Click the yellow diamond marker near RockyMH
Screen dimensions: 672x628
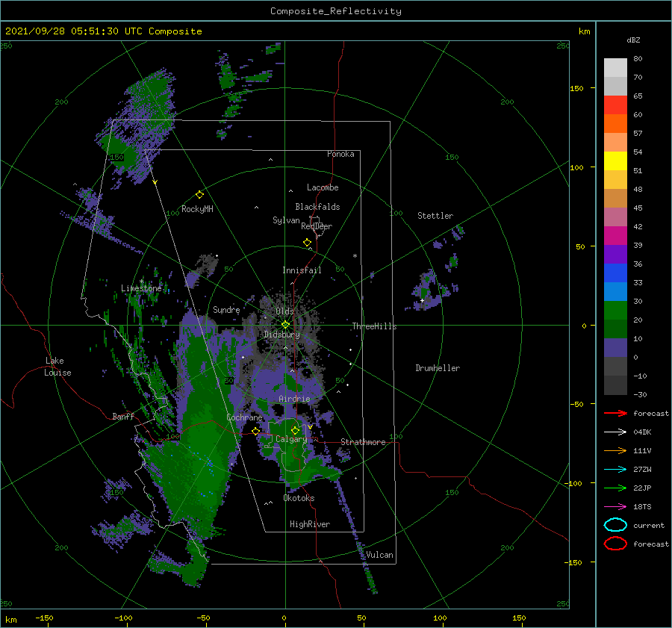pos(199,195)
